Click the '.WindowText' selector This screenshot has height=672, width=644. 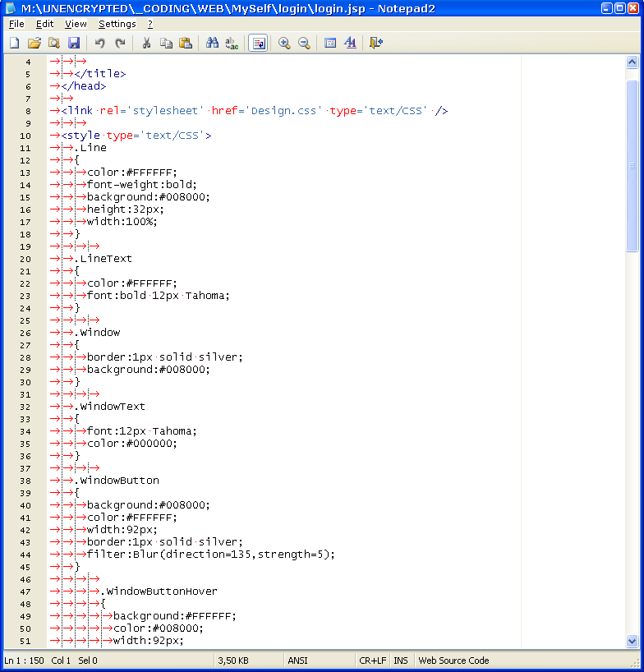coord(110,407)
